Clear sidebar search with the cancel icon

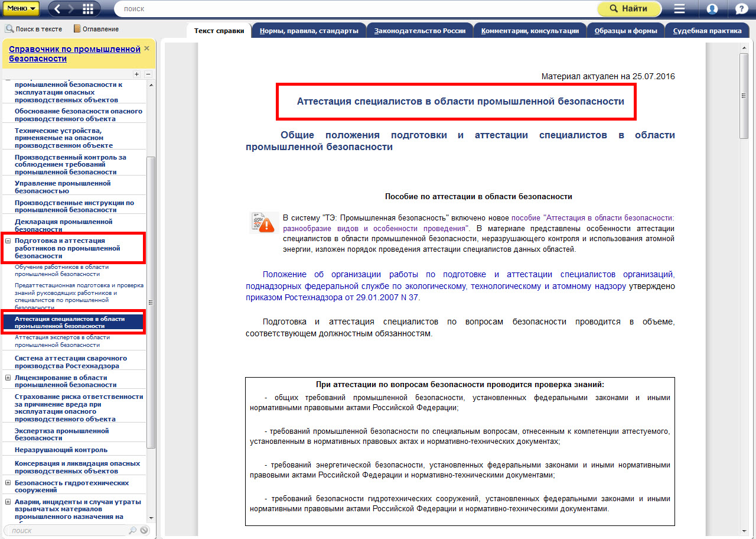coord(144,531)
